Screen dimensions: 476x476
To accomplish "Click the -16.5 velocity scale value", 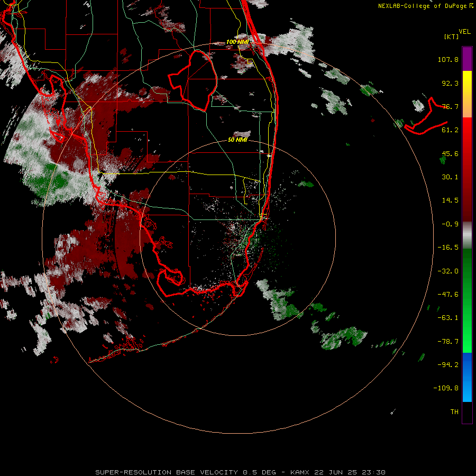I will click(x=448, y=248).
